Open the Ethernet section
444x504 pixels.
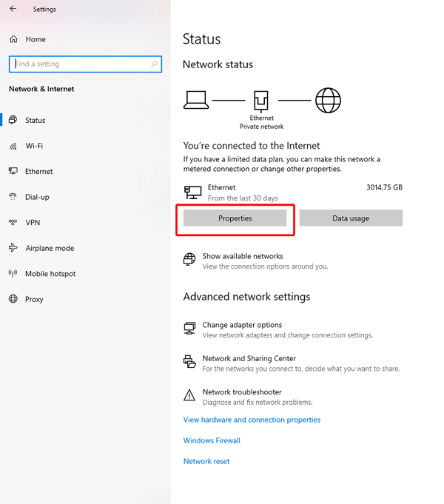point(38,171)
